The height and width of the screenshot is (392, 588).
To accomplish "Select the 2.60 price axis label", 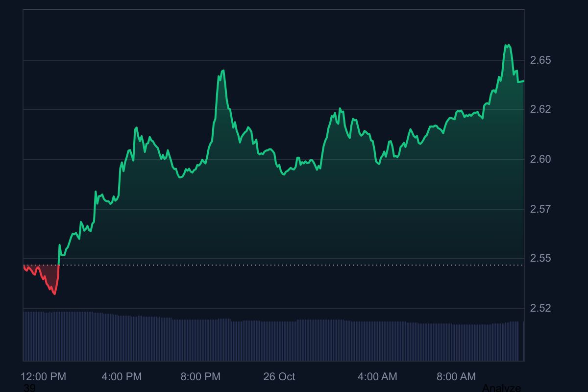I will click(540, 159).
